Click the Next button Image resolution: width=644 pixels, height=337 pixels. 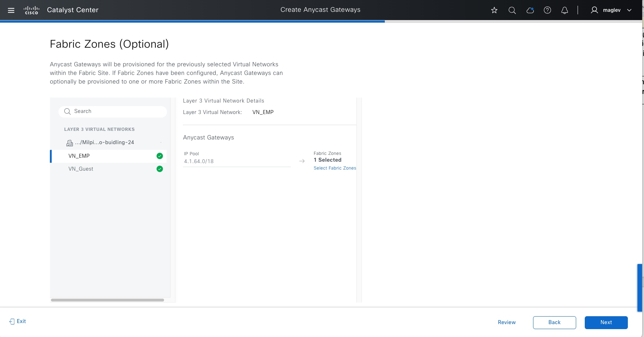pyautogui.click(x=606, y=322)
